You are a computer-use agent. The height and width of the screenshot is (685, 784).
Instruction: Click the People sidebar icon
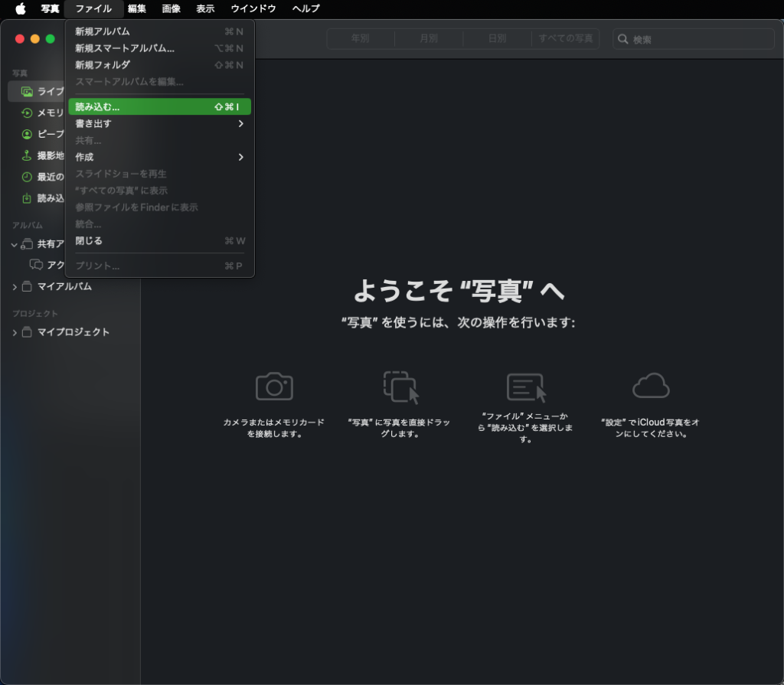(27, 134)
